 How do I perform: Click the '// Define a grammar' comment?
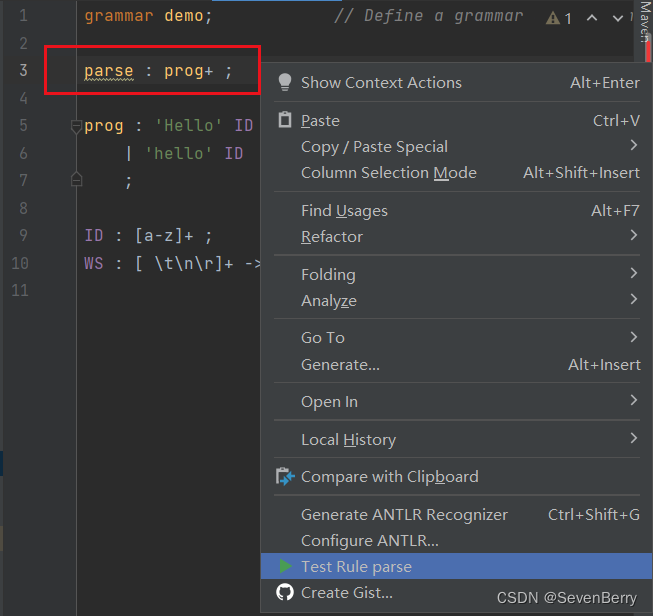point(429,16)
